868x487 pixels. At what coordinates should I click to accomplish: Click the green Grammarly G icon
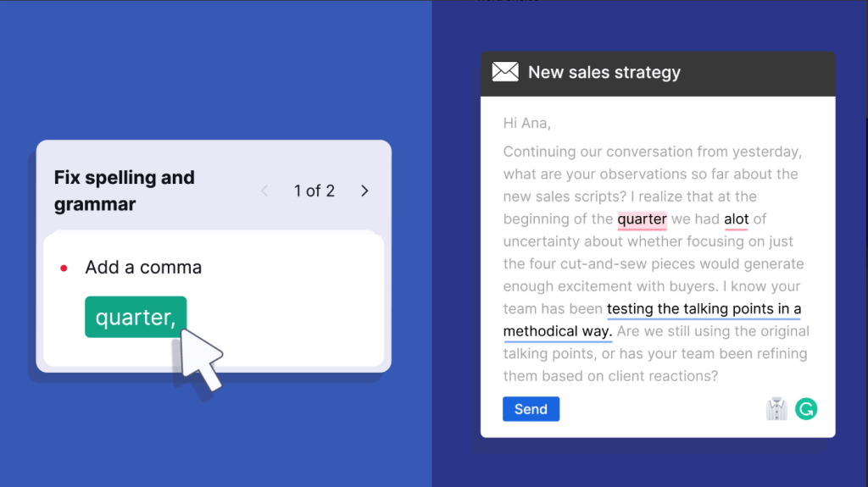(x=806, y=409)
